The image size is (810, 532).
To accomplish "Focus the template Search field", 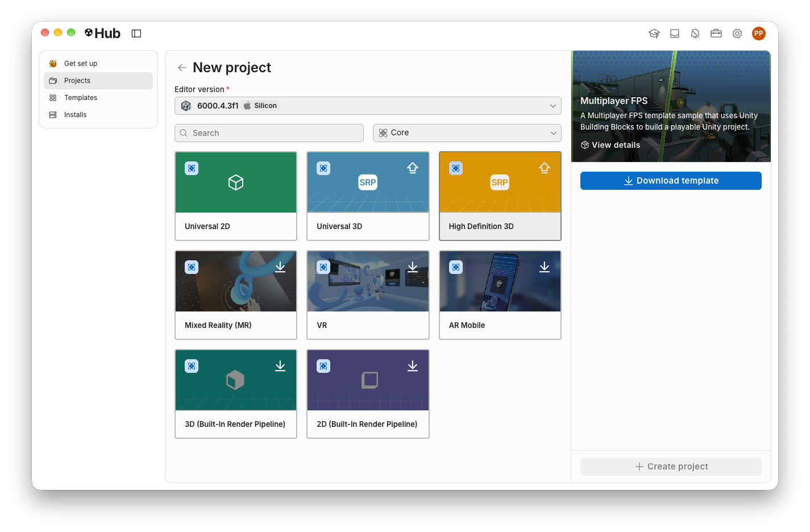I will [269, 133].
